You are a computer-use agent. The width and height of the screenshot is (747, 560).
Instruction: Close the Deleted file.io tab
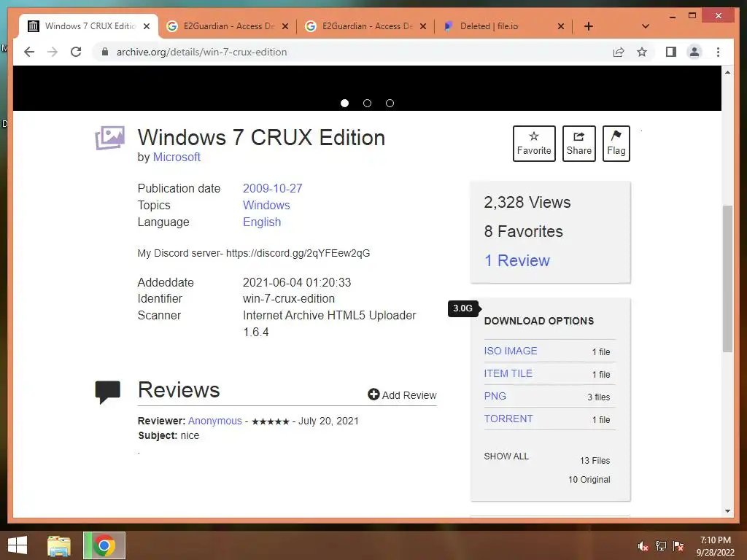(561, 26)
